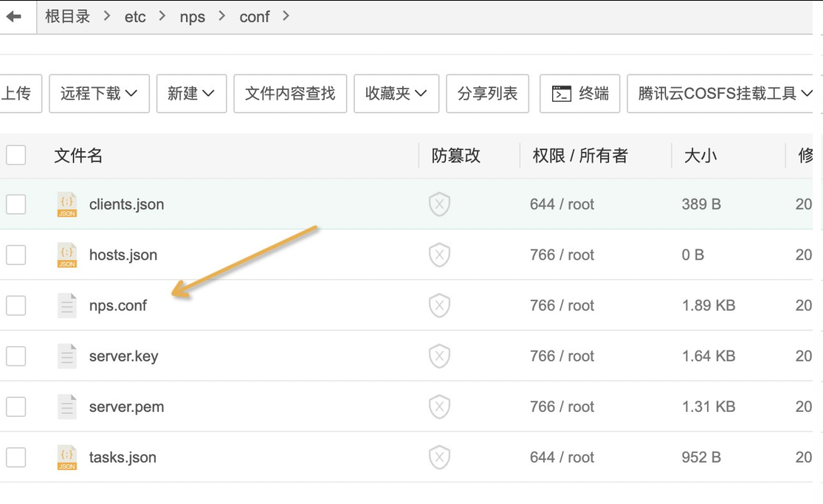Check the box for tasks.json
The width and height of the screenshot is (823, 504).
coord(16,458)
